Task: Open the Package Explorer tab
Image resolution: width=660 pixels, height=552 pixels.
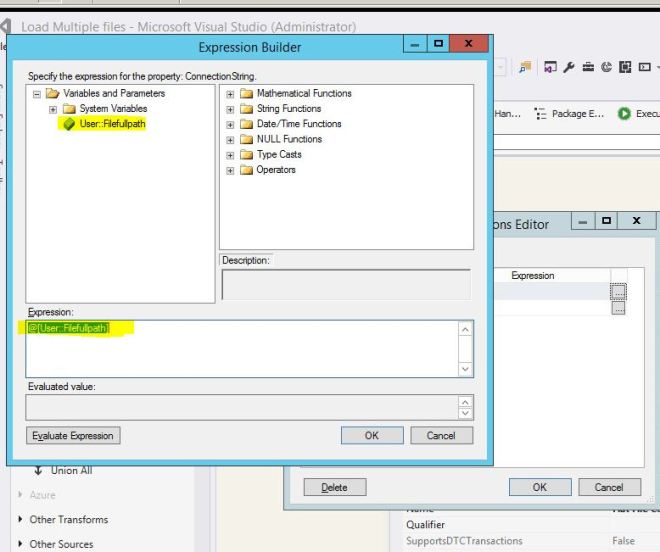Action: tap(571, 114)
